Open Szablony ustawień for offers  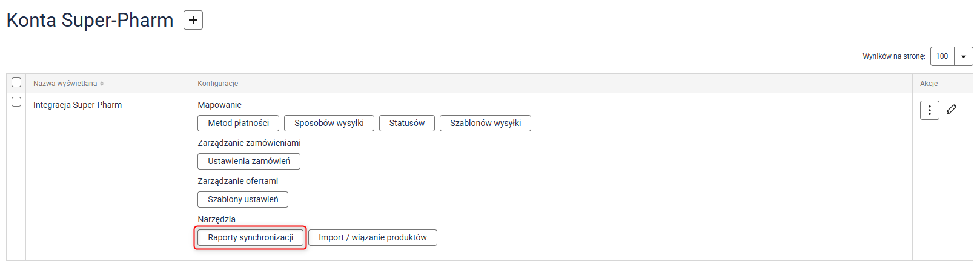click(243, 199)
